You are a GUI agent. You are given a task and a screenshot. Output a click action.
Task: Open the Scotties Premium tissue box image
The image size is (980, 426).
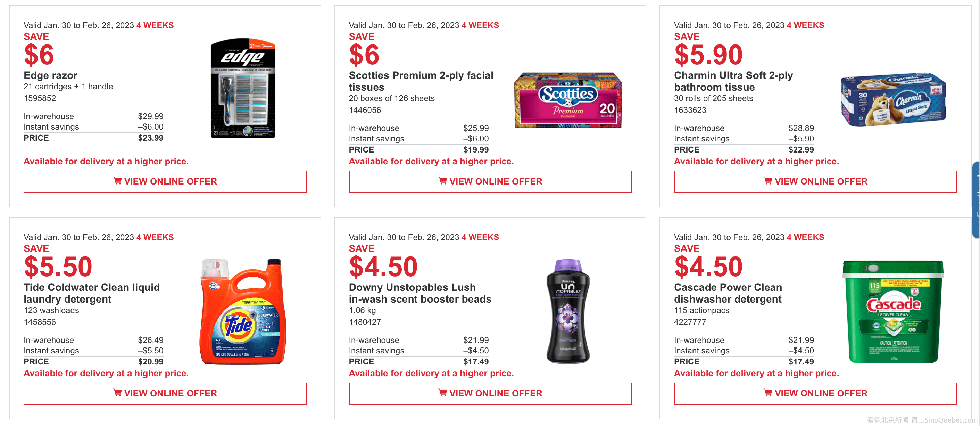tap(568, 100)
